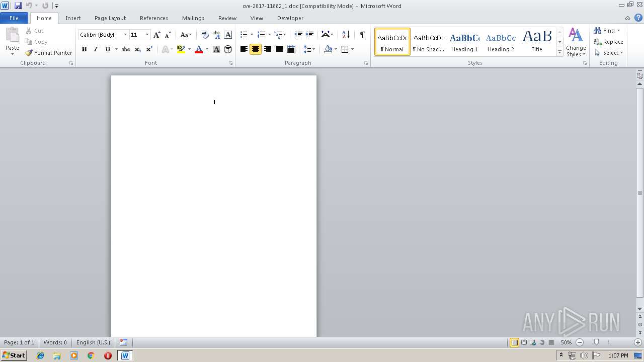Open Google Chrome from the taskbar
This screenshot has width=644, height=362.
[91, 355]
